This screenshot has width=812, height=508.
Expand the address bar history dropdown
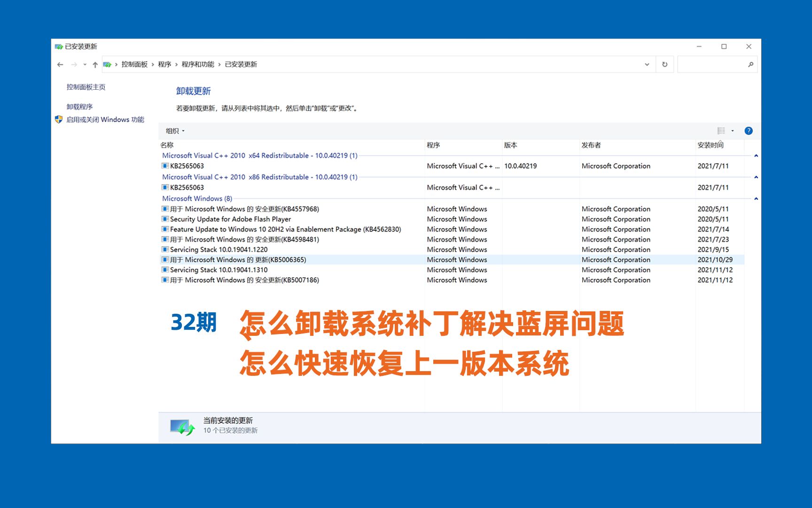point(647,64)
